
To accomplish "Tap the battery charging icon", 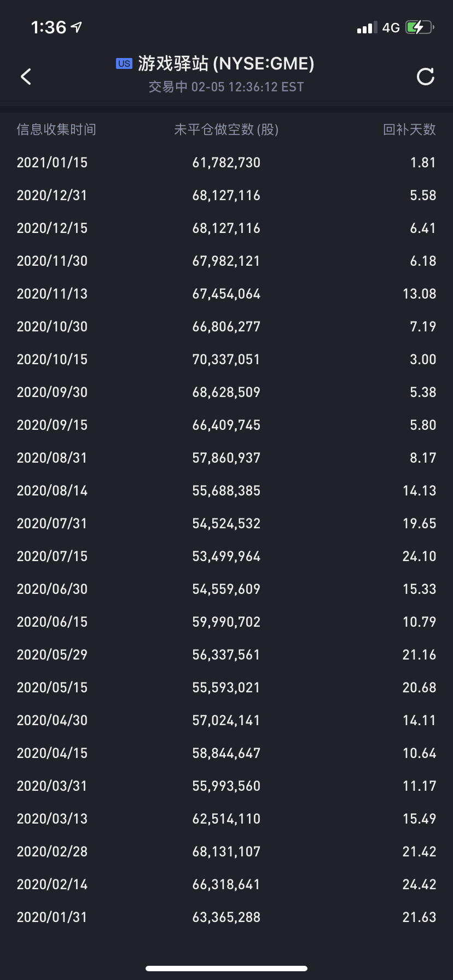I will point(419,27).
